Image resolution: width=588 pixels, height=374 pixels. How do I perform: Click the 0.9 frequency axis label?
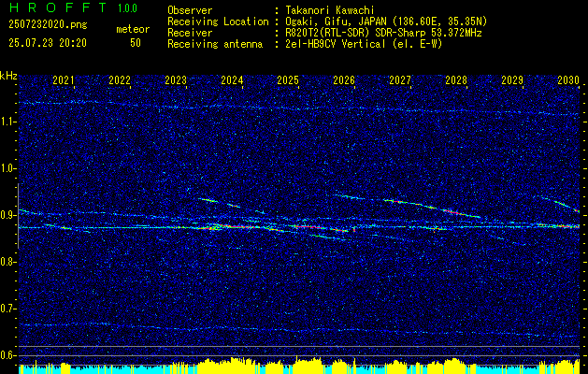(x=8, y=215)
